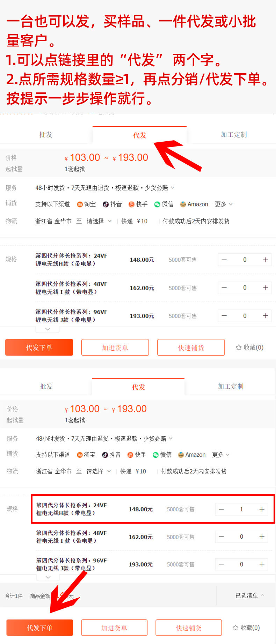Viewport: 276px width, 644px height.
Task: Click the star 收藏(0) icon in upper panel
Action: point(239,347)
